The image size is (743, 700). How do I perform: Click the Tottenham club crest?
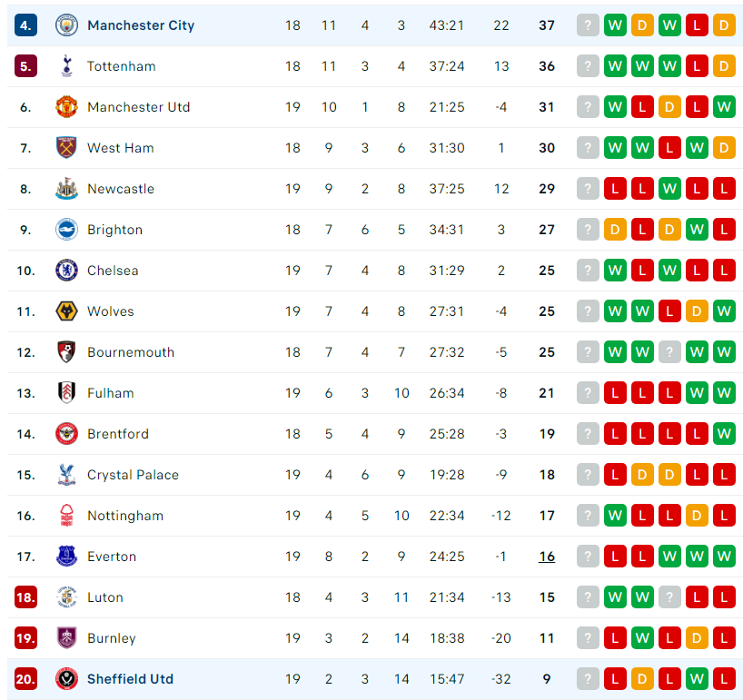[66, 66]
